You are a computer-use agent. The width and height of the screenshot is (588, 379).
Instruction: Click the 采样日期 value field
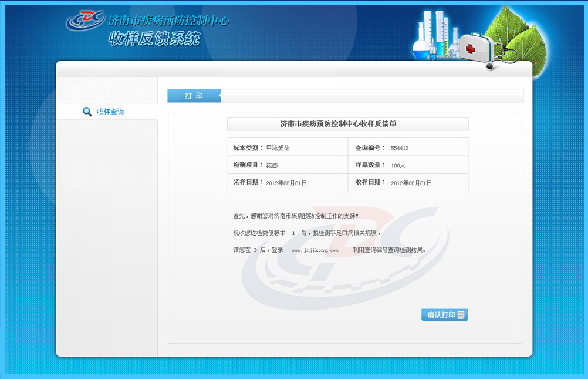(286, 183)
